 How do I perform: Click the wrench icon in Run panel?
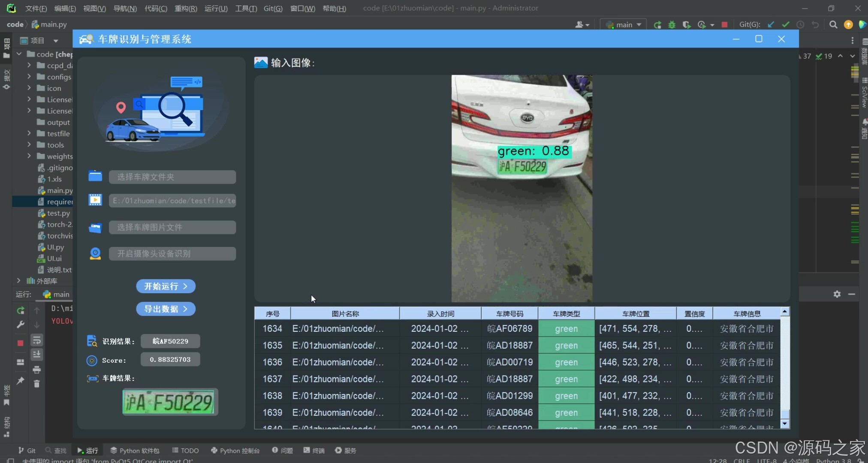click(x=20, y=325)
